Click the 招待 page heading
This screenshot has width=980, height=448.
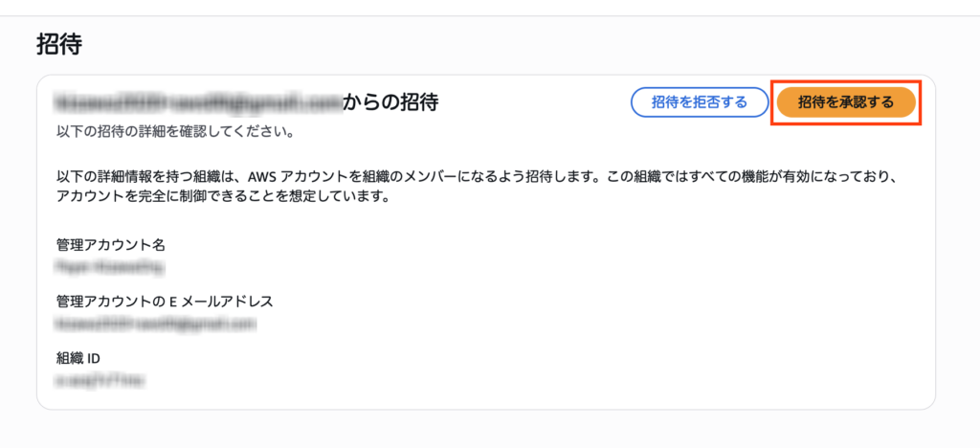[x=60, y=43]
